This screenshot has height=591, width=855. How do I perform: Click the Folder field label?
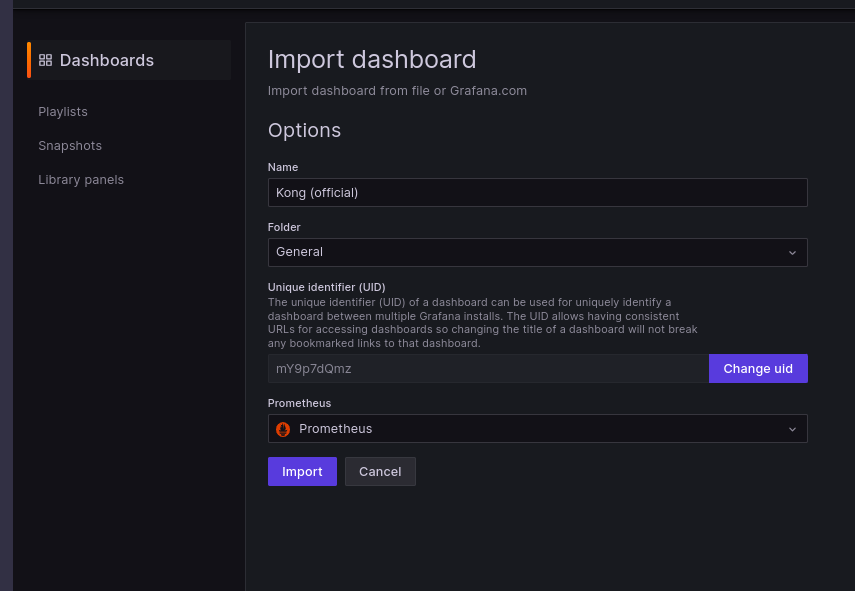coord(284,227)
